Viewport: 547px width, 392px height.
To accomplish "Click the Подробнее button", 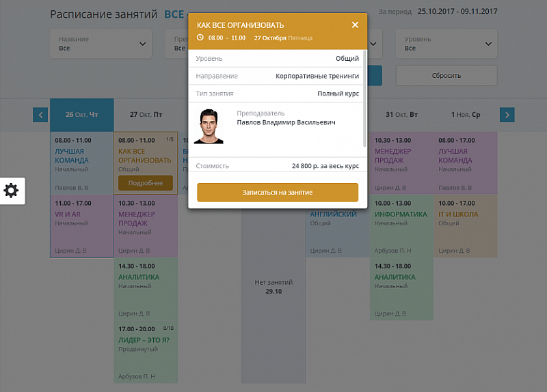I will coord(145,183).
